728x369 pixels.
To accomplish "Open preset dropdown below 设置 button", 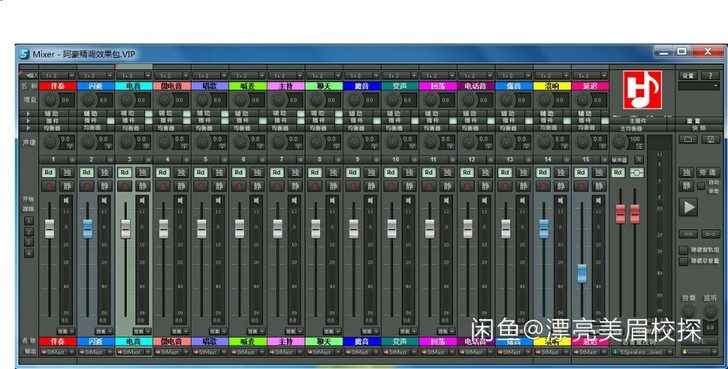I will (x=699, y=86).
